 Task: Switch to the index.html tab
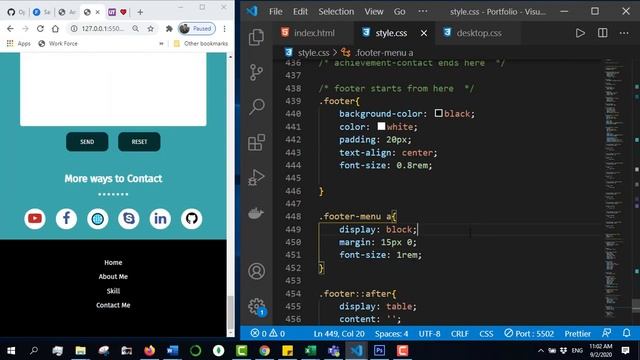click(314, 33)
